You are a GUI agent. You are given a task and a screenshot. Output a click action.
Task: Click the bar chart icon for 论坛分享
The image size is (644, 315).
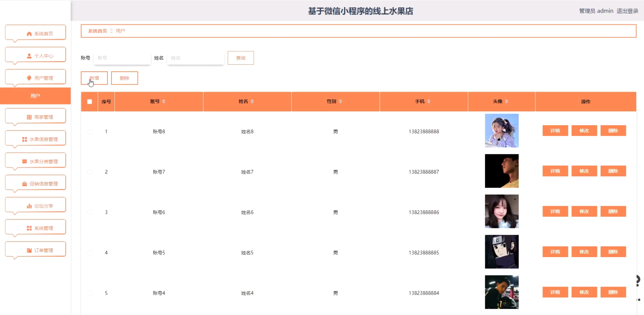click(29, 206)
